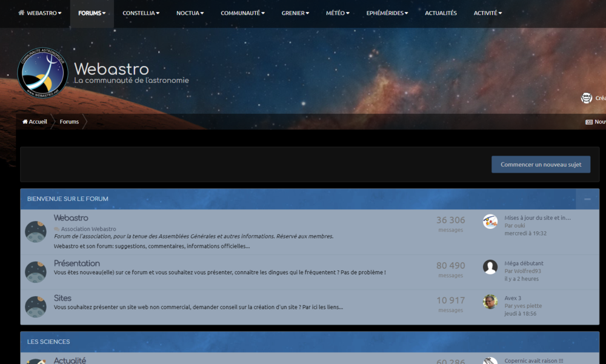Click the 'jeudi à 18:56' timestamp
The height and width of the screenshot is (364, 606).
tap(520, 314)
